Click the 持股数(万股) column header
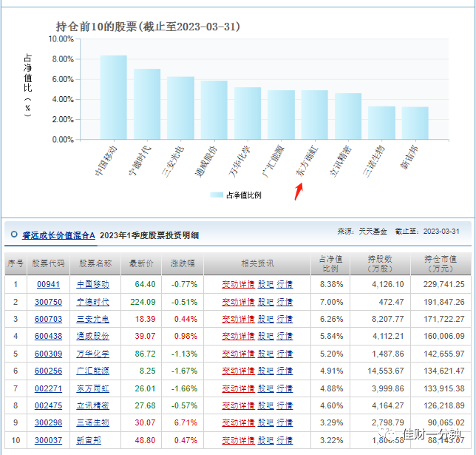The width and height of the screenshot is (476, 455). coord(380,263)
